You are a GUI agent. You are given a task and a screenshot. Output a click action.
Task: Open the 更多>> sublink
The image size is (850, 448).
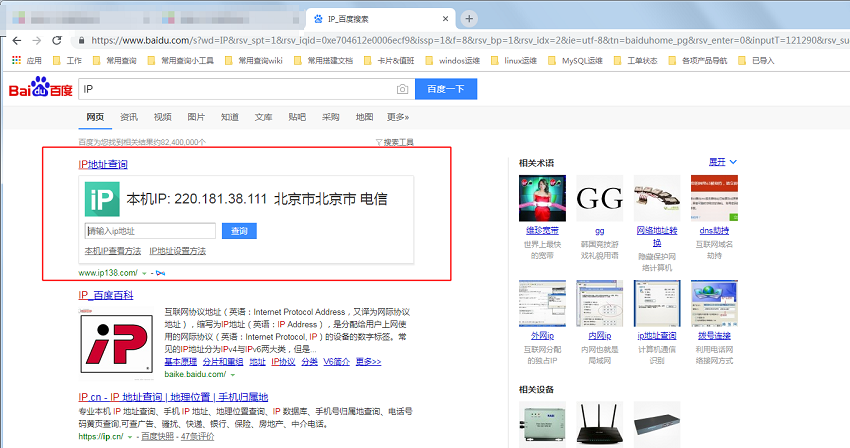click(368, 362)
